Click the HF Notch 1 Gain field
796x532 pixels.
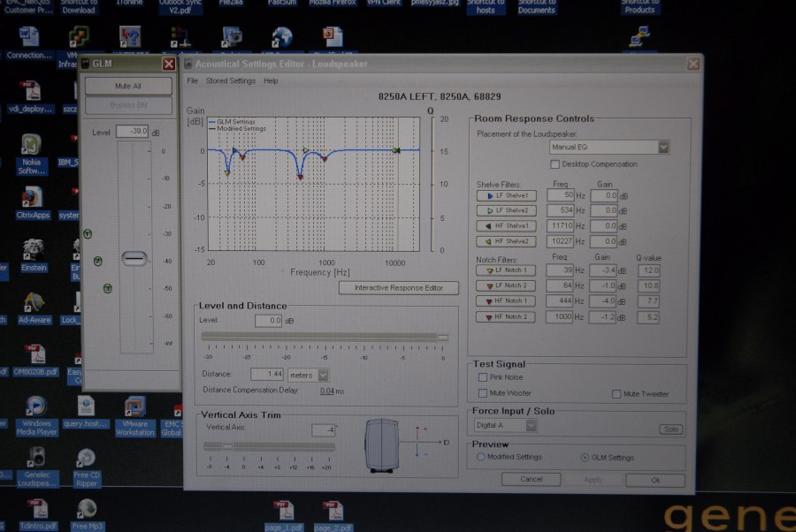click(x=602, y=301)
